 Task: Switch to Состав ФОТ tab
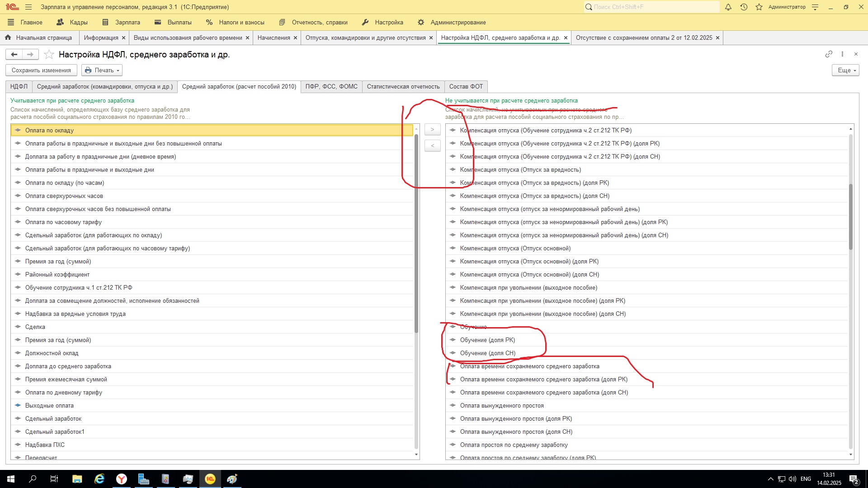click(466, 86)
